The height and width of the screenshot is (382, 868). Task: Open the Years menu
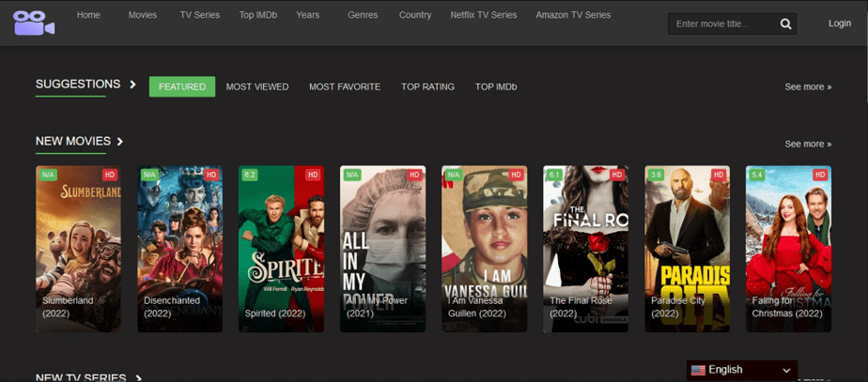pyautogui.click(x=308, y=15)
